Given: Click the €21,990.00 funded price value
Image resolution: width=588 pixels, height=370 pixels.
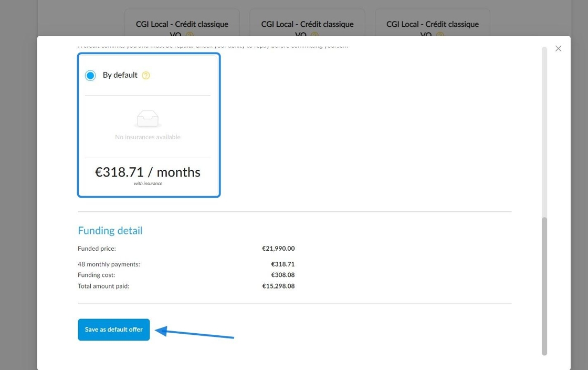Looking at the screenshot, I should [x=278, y=249].
